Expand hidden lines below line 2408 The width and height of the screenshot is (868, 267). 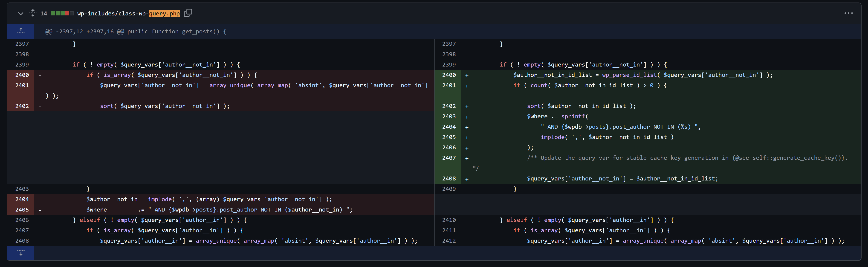pyautogui.click(x=20, y=253)
